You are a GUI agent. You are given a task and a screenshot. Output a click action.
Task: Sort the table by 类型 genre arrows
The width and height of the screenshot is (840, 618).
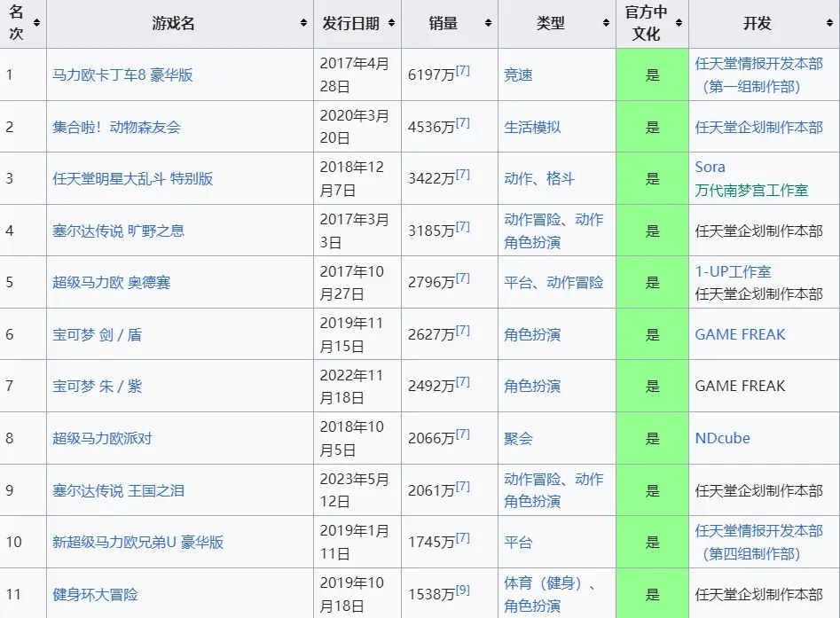[607, 24]
